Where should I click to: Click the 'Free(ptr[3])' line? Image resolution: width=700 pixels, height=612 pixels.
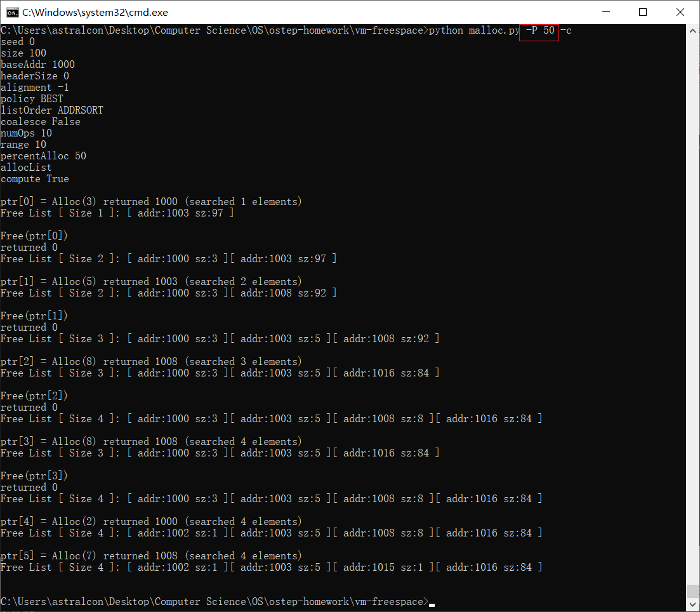34,476
